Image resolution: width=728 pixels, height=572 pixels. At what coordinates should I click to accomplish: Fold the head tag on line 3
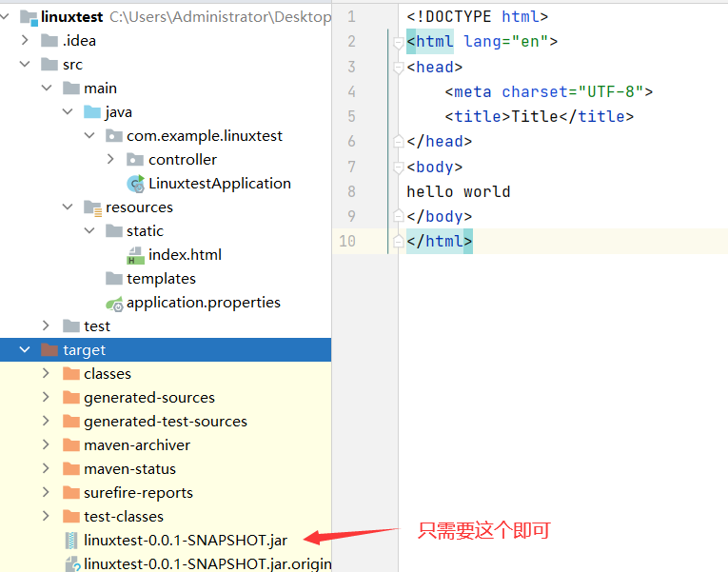[398, 68]
